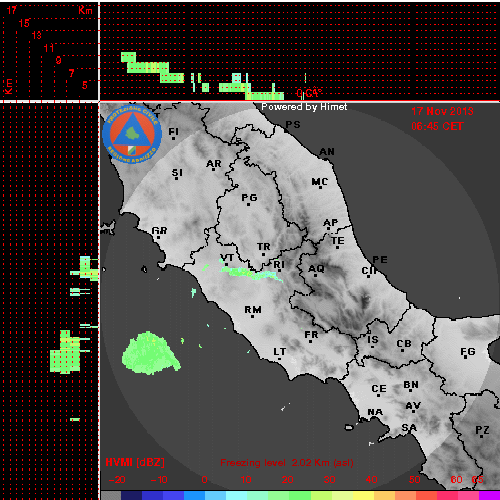Click the 'BN' city label
500x500 pixels.
(411, 385)
